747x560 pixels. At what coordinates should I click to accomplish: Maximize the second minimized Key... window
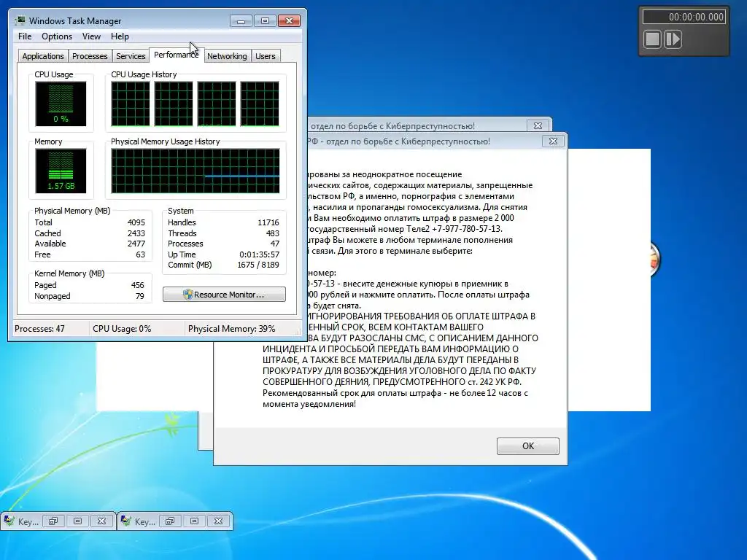pos(194,521)
